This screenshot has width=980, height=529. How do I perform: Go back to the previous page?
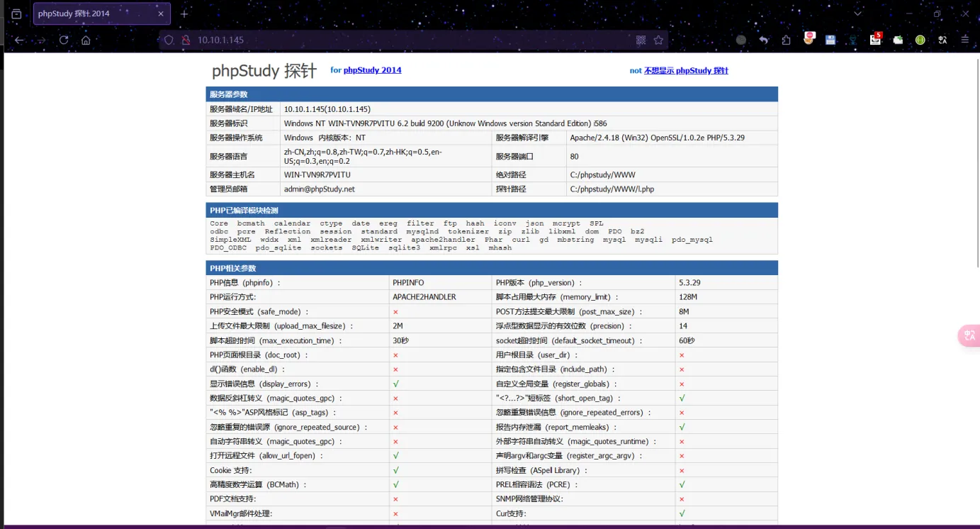pyautogui.click(x=19, y=40)
